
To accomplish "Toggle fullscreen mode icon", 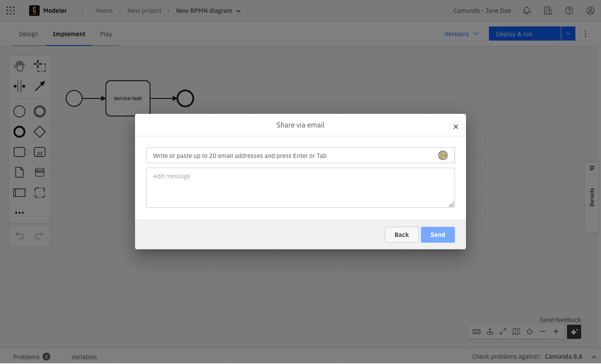I will [x=503, y=332].
